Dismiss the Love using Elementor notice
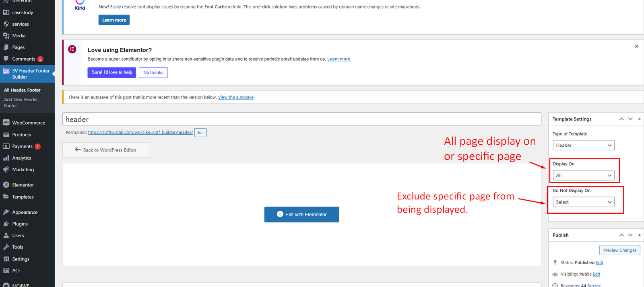644x287 pixels. point(637,47)
